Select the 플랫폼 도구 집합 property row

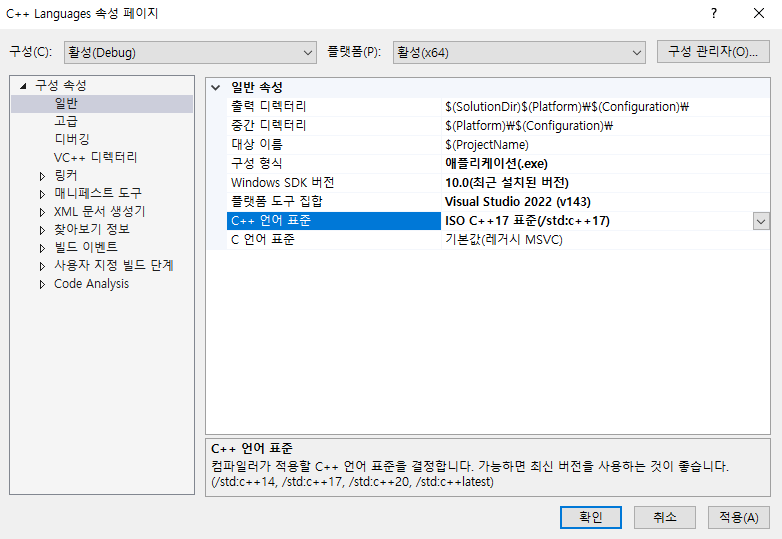click(498, 201)
